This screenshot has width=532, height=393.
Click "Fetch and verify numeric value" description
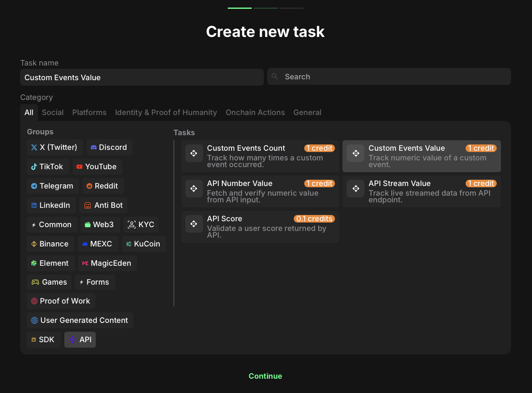pos(263,196)
